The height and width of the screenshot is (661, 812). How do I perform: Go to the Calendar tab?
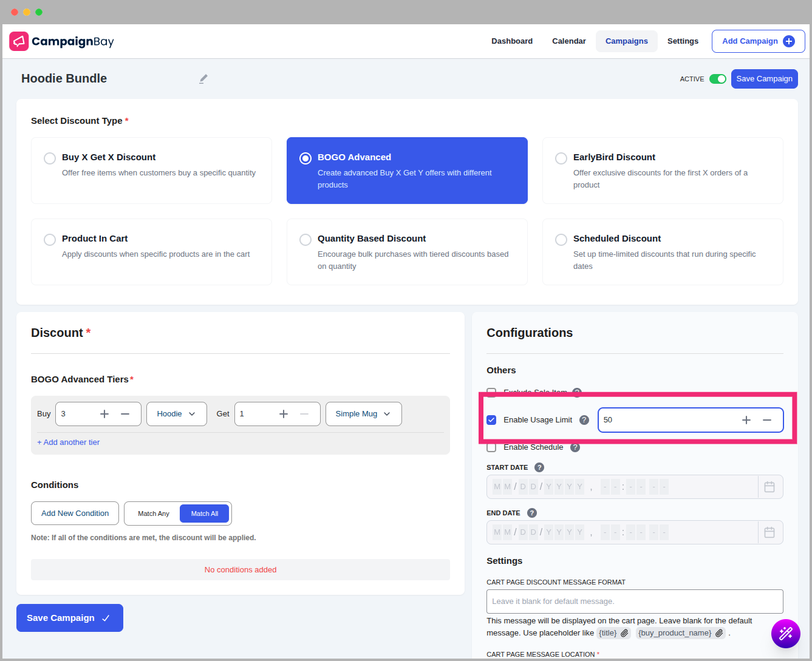click(x=568, y=41)
